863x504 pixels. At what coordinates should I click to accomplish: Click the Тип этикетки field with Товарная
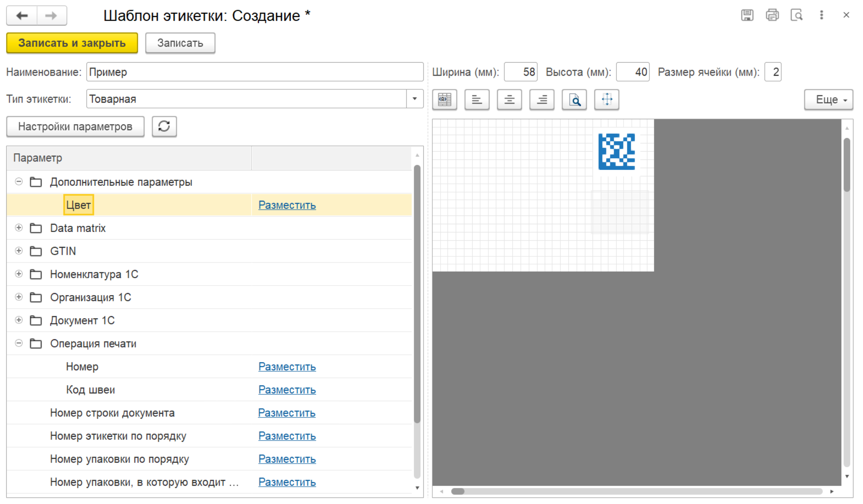click(x=246, y=99)
